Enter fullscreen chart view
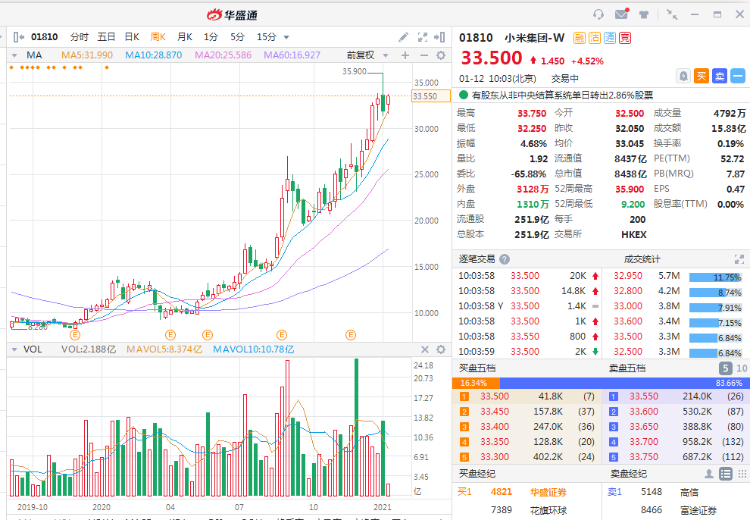This screenshot has width=750, height=520. point(422,37)
